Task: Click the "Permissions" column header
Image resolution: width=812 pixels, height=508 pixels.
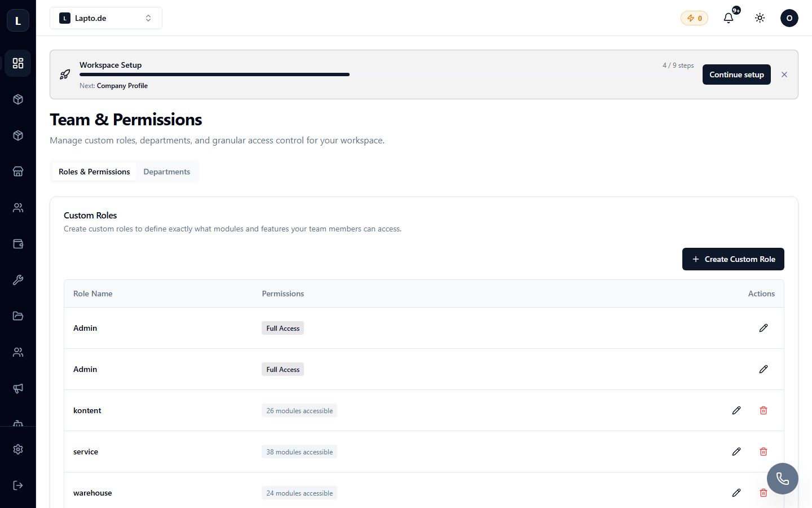Action: (283, 294)
